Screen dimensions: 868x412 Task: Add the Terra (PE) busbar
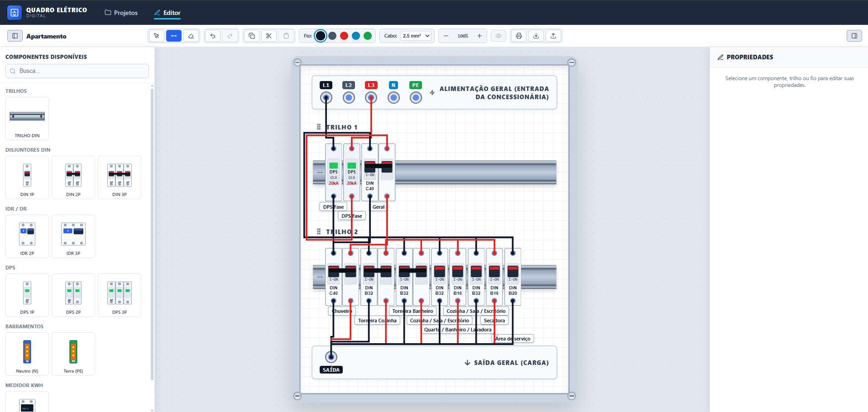(x=73, y=354)
